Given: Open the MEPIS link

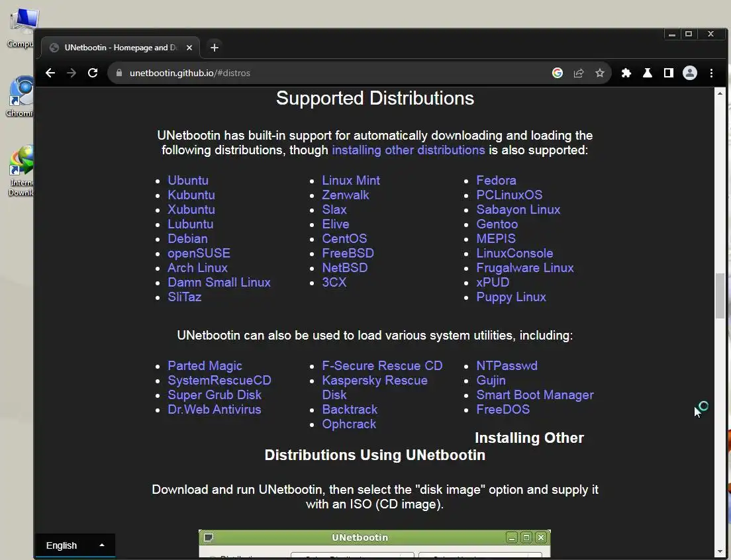Looking at the screenshot, I should point(496,238).
